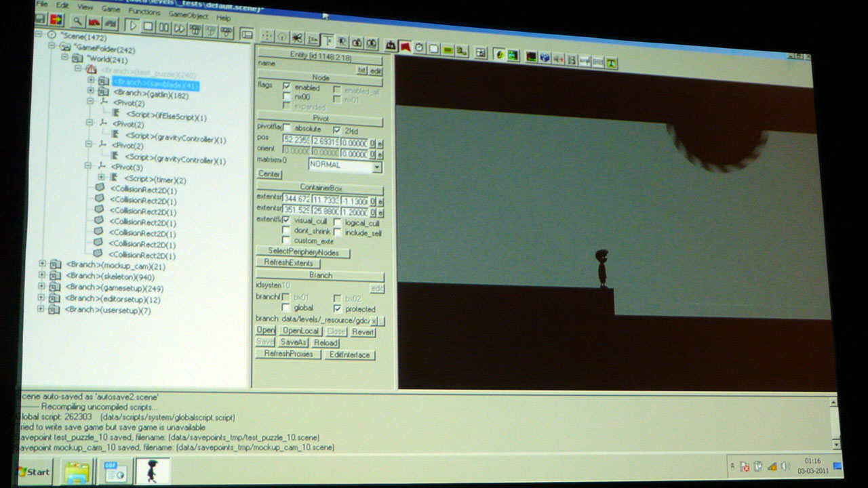Expand the Branch(mockup_cam)(21) node
Image resolution: width=868 pixels, height=488 pixels.
pyautogui.click(x=42, y=264)
